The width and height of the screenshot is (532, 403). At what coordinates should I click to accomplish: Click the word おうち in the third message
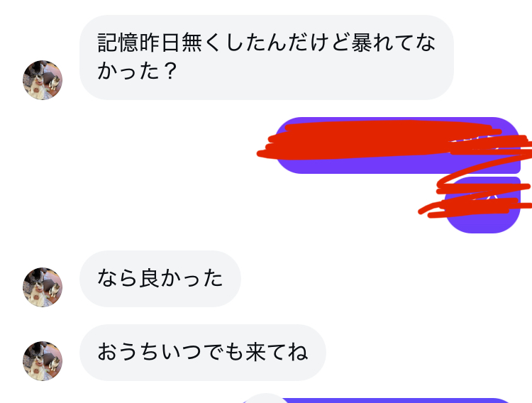129,352
